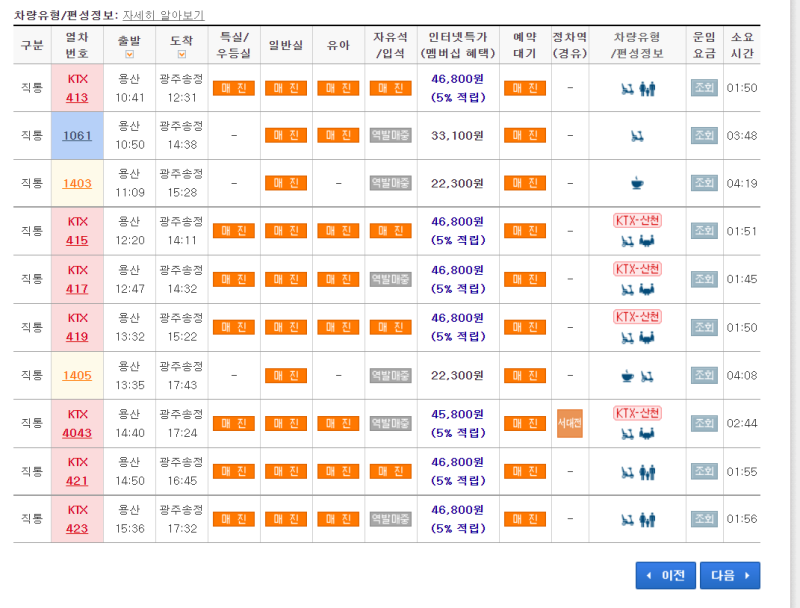Click fare 조회 button for train 1405

704,375
